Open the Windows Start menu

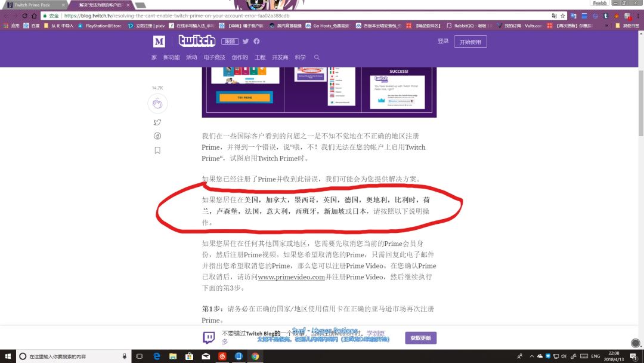click(x=8, y=356)
